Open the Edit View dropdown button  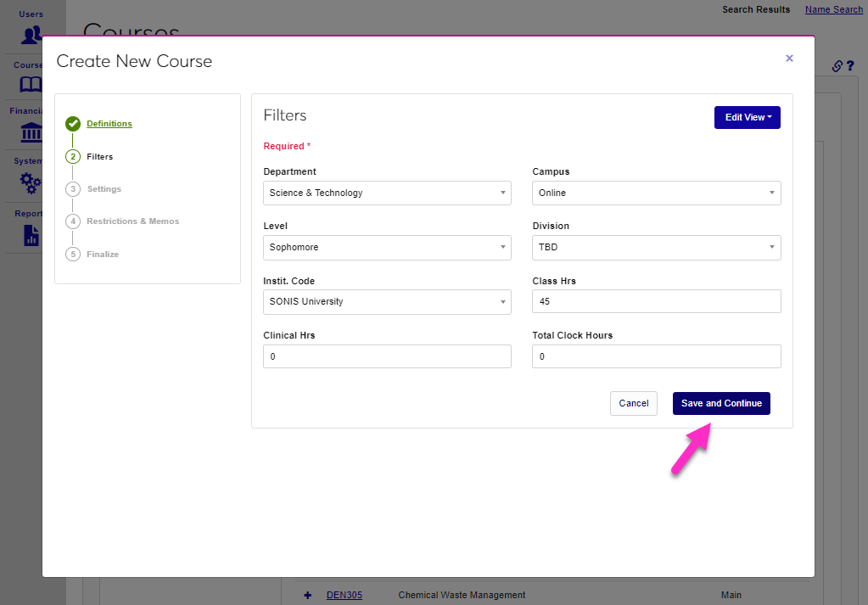point(747,118)
